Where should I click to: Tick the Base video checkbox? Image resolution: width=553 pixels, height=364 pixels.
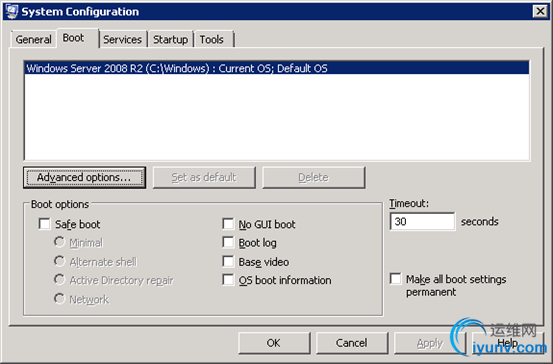(x=228, y=261)
